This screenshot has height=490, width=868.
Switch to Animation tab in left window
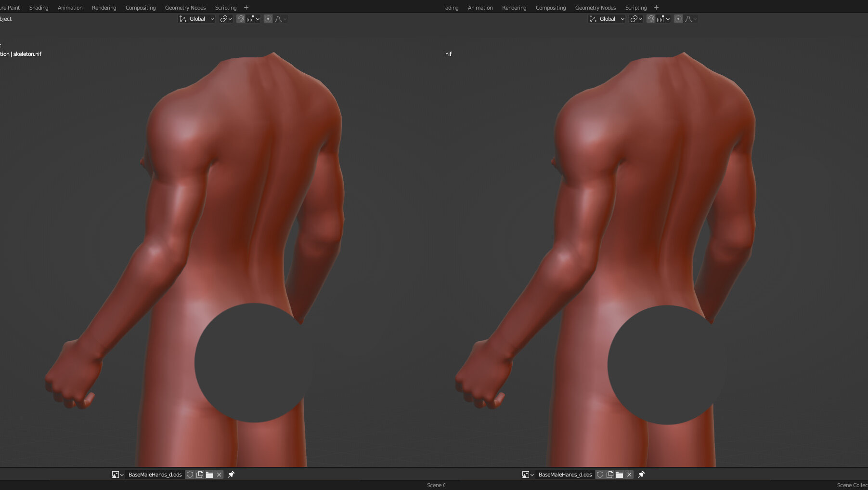coord(70,8)
